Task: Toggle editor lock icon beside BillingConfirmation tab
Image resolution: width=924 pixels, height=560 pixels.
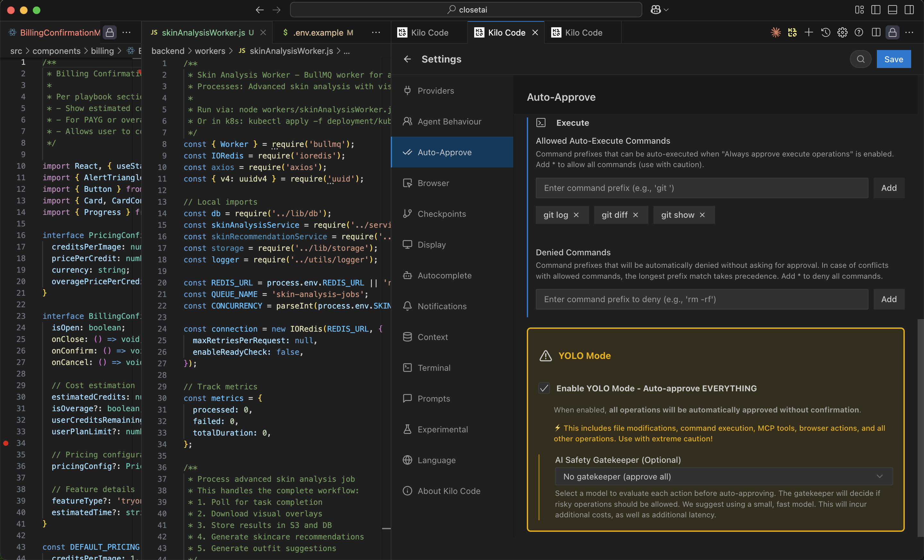Action: pos(110,33)
